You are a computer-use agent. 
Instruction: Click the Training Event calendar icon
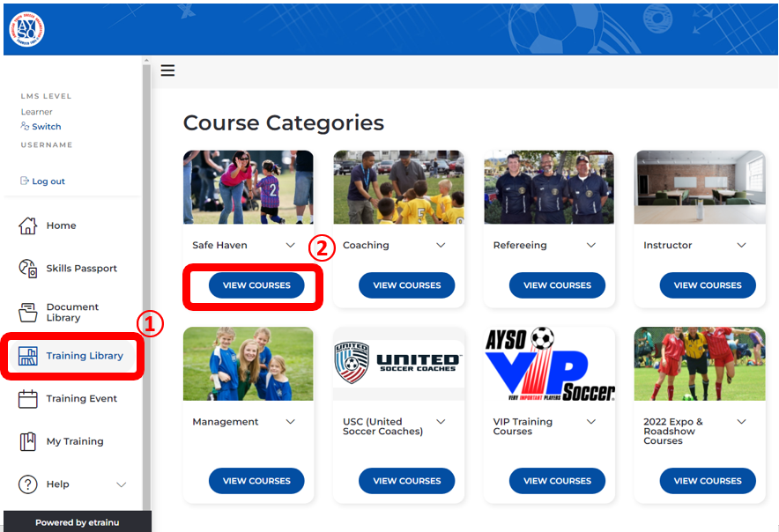[28, 399]
